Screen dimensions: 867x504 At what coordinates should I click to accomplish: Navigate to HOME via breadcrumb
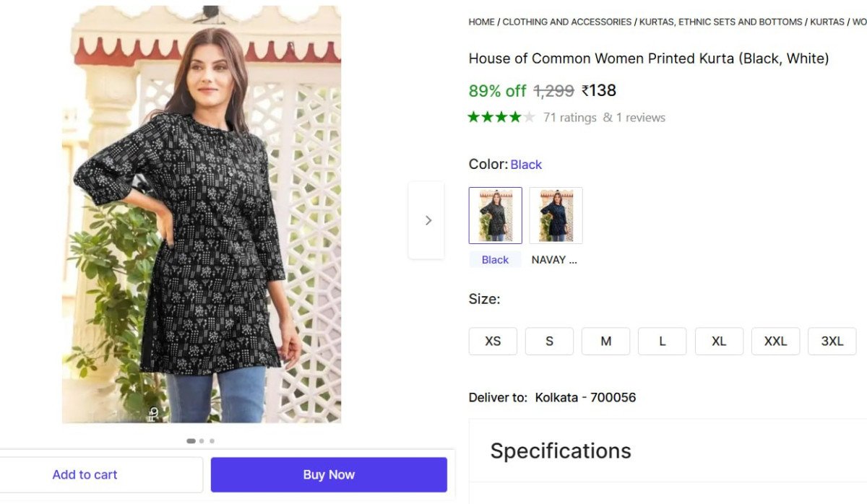481,22
